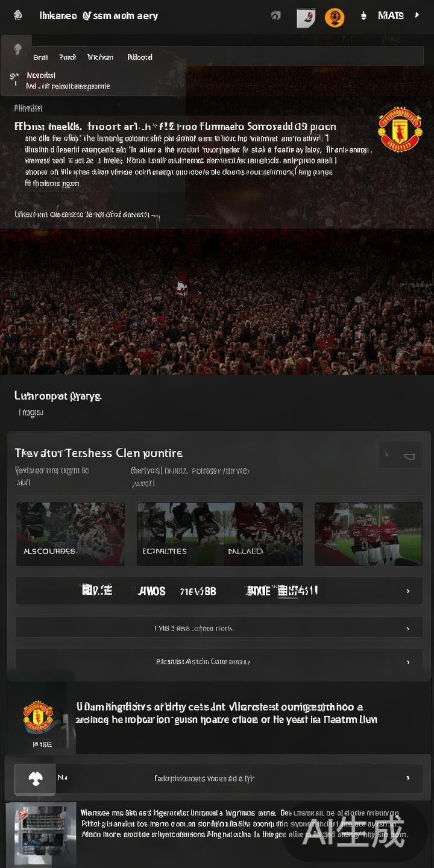
Task: Click the small bell icon beside MATS
Action: (363, 16)
